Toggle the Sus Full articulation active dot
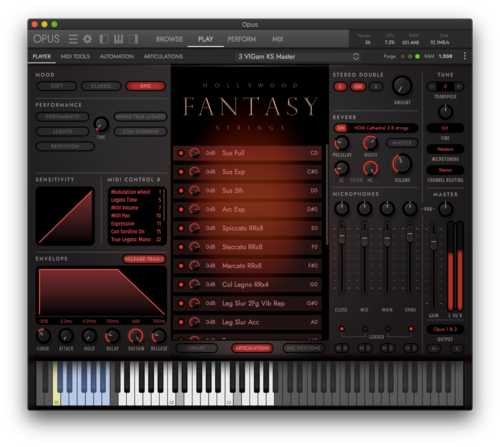Screen dimensions: 500x447 (181, 153)
